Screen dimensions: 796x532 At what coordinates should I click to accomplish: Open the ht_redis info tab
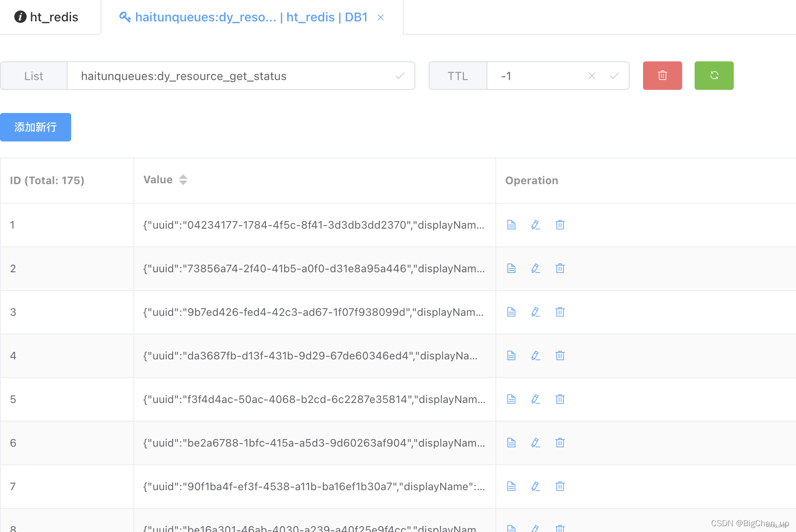click(x=50, y=17)
